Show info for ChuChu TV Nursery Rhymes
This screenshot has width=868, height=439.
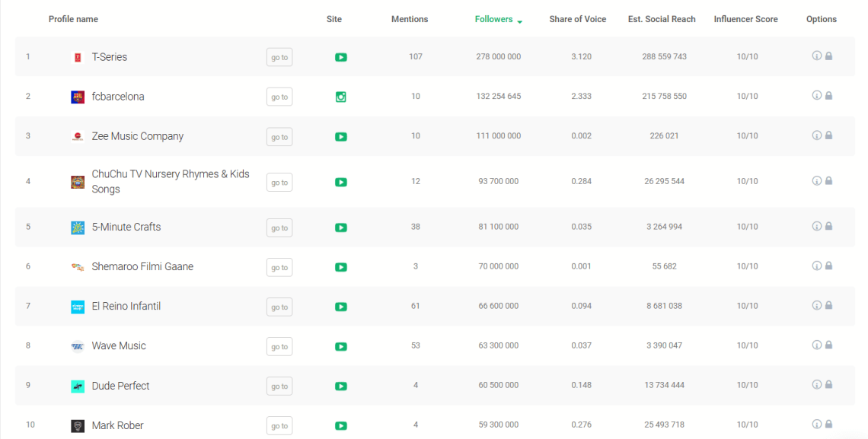point(816,181)
